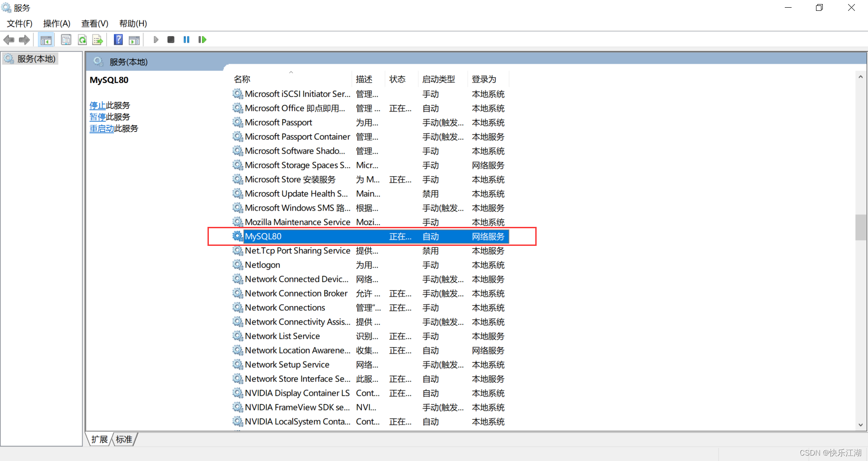Click the 停止 link to stop the service

click(x=98, y=105)
